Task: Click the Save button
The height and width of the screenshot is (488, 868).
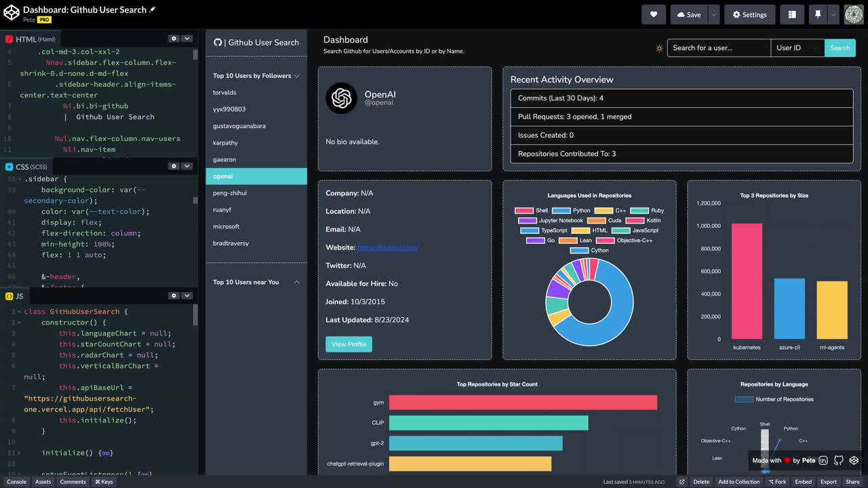Action: pyautogui.click(x=688, y=14)
